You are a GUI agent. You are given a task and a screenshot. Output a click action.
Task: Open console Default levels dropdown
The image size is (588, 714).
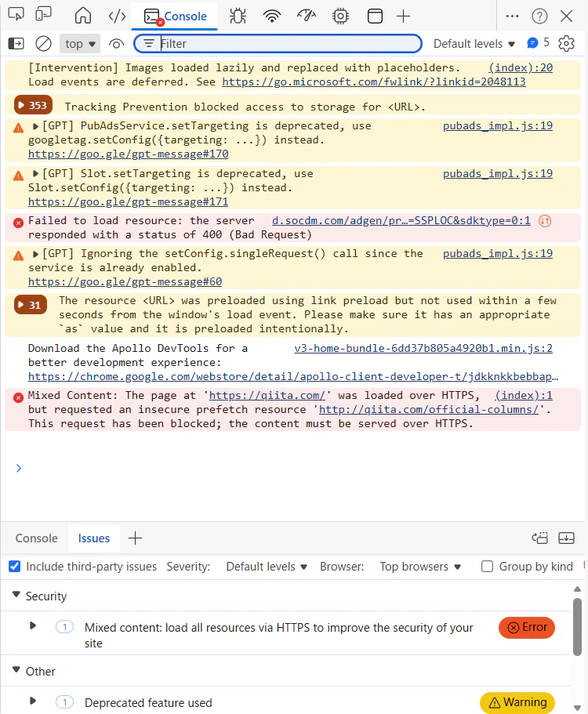(474, 44)
